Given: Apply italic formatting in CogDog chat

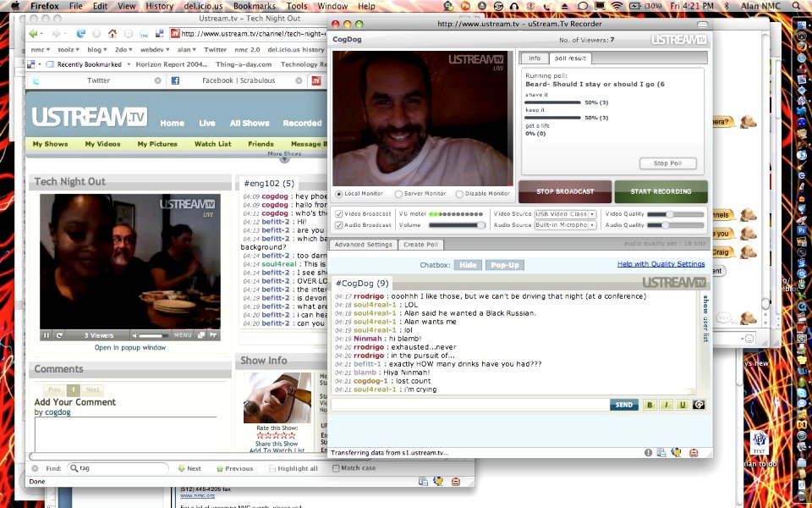Looking at the screenshot, I should [666, 405].
